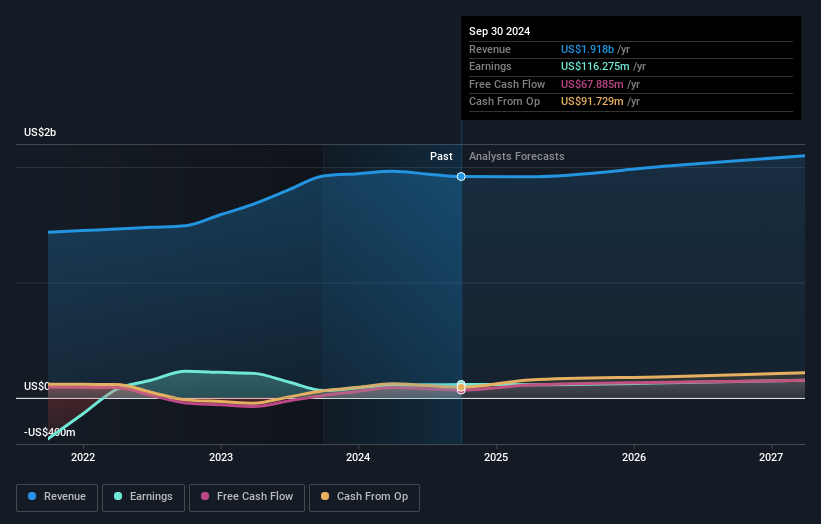
Task: Toggle the Earnings legend button
Action: (143, 497)
